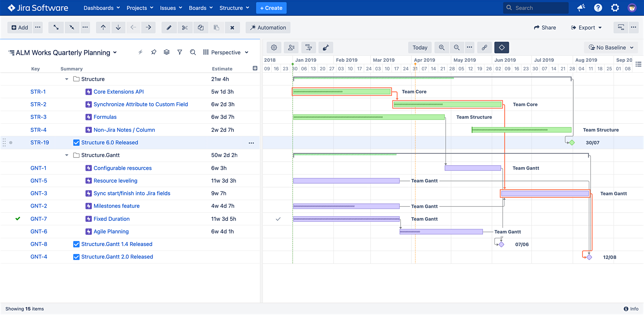Image resolution: width=644 pixels, height=315 pixels.
Task: Toggle the milestone diamond button
Action: coord(502,48)
